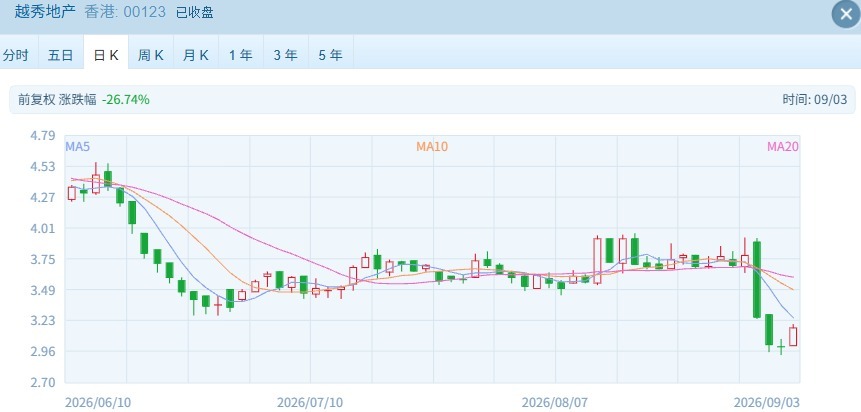Viewport: 861px width, 412px height.
Task: Click the large green candle near September
Action: [x=757, y=279]
